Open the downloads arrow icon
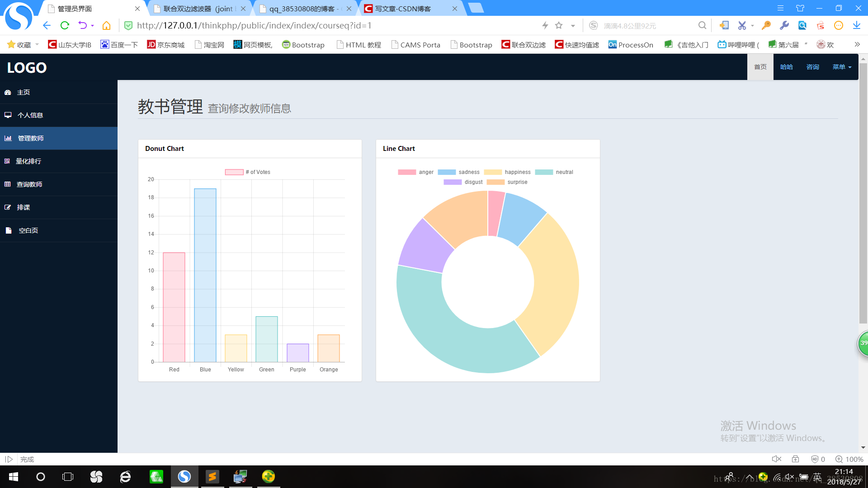This screenshot has width=868, height=488. click(x=856, y=26)
